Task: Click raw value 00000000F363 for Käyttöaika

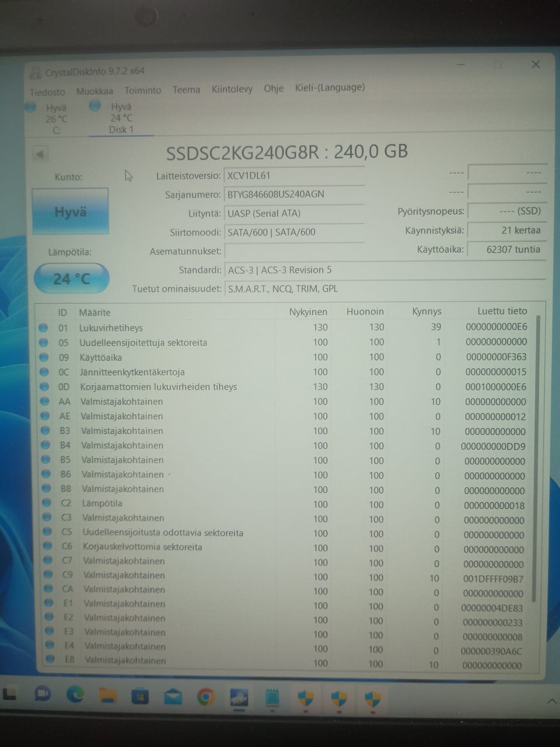Action: (x=496, y=357)
